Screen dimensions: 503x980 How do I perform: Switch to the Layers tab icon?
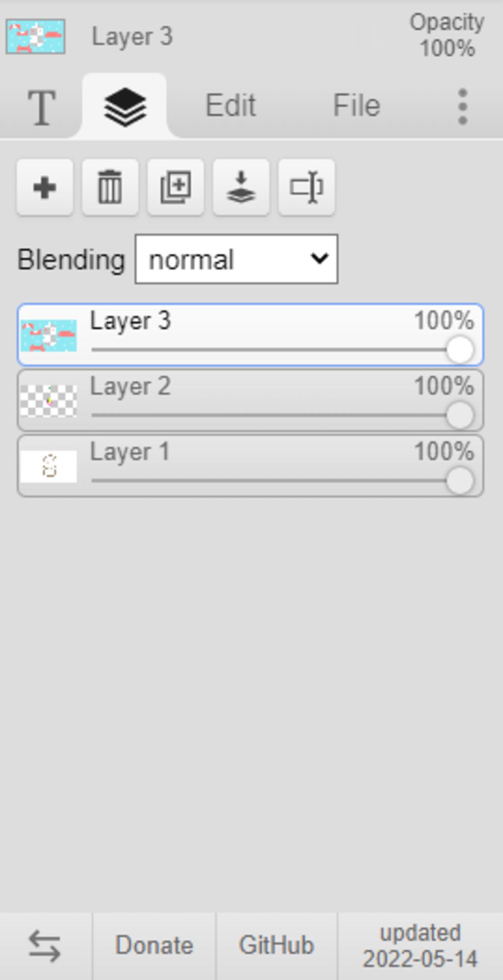(x=125, y=107)
